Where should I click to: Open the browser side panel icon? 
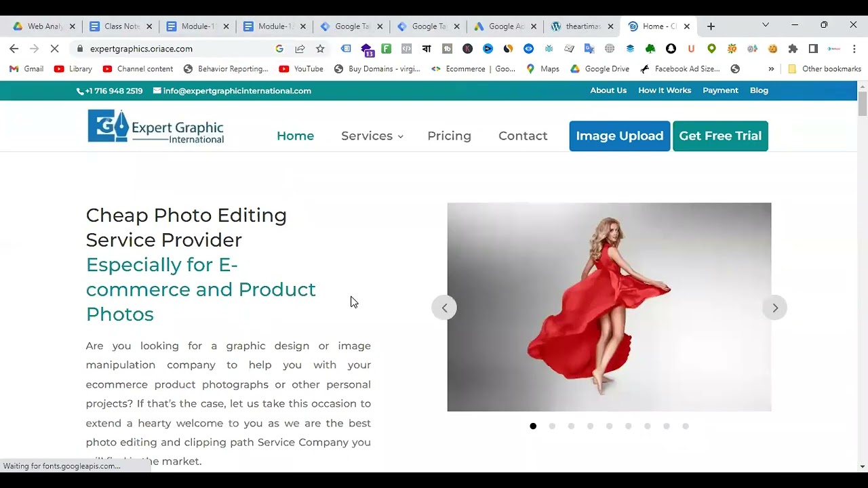pyautogui.click(x=813, y=49)
